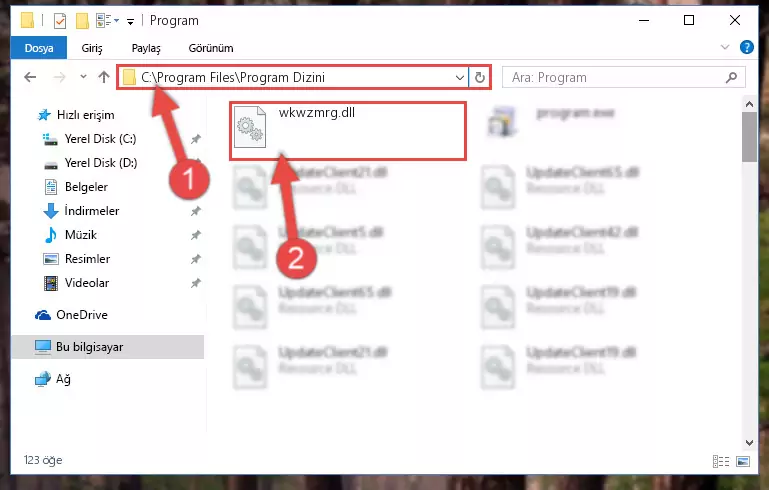Expand the address bar history dropdown
Screen dimensions: 769x490
460,77
